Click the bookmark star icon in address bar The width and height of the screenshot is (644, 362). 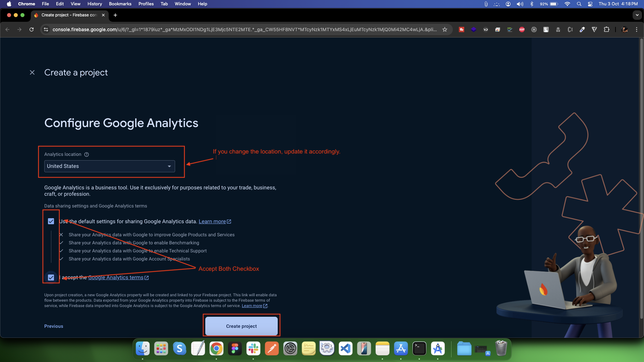pos(445,29)
